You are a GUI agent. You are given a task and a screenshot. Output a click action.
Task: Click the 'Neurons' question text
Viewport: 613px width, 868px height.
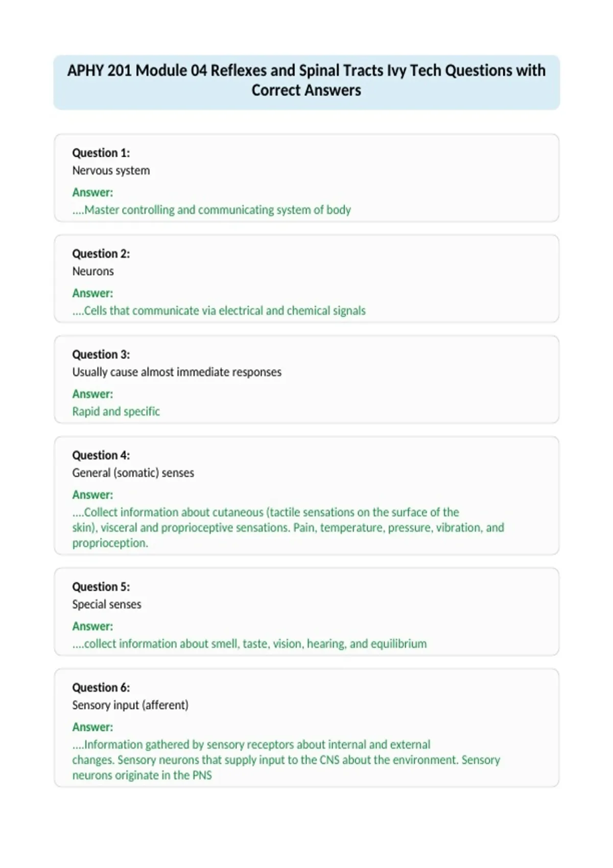click(93, 271)
